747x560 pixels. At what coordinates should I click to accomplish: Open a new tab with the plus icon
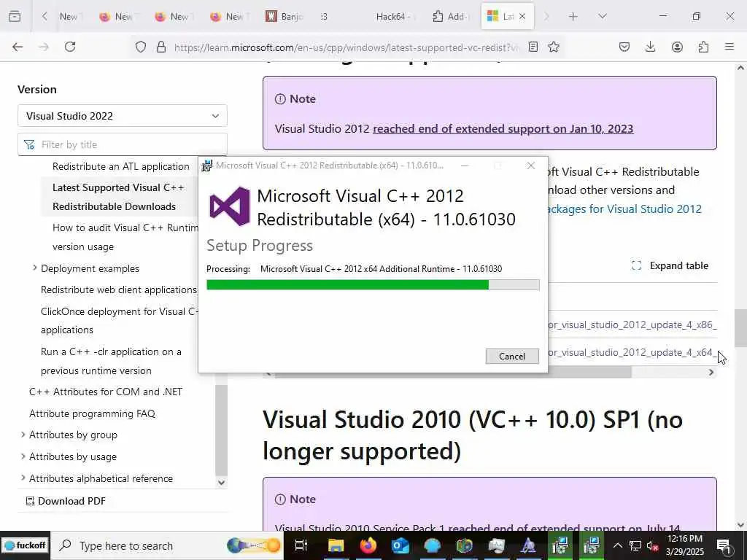[573, 17]
